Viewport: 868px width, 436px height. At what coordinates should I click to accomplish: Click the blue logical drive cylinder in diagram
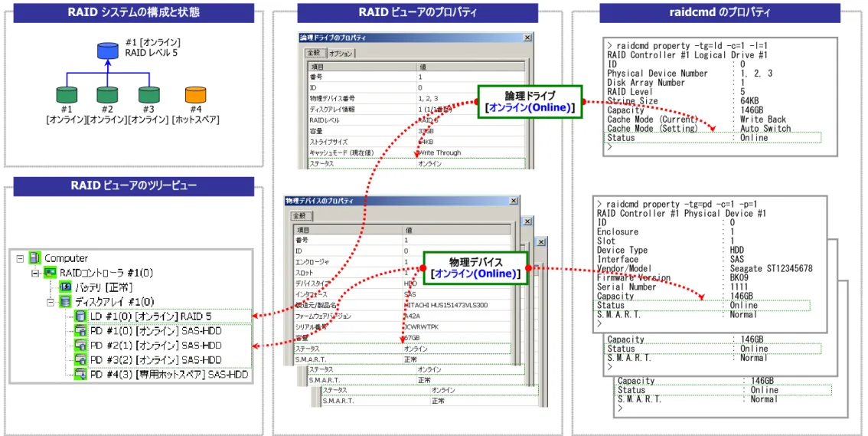pos(108,51)
